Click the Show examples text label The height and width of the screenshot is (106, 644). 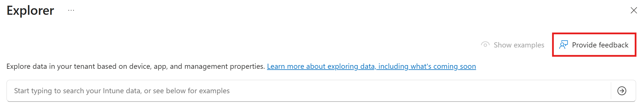519,45
